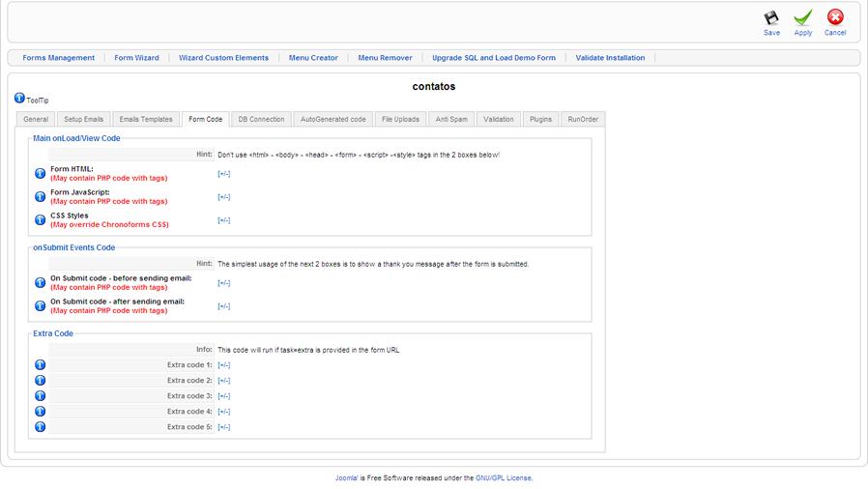
Task: Select the Form Code tab
Action: (x=205, y=119)
